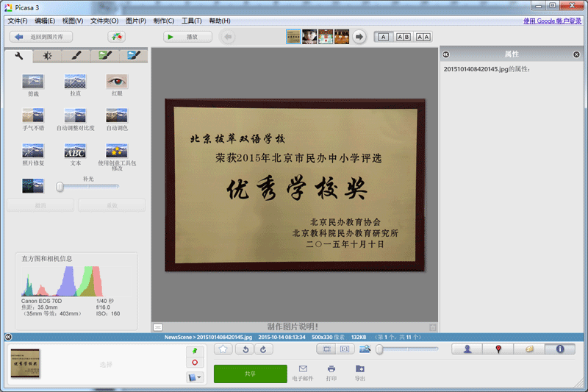This screenshot has height=392, width=588.
Task: Click the disabled 重做 redo button
Action: coord(112,206)
